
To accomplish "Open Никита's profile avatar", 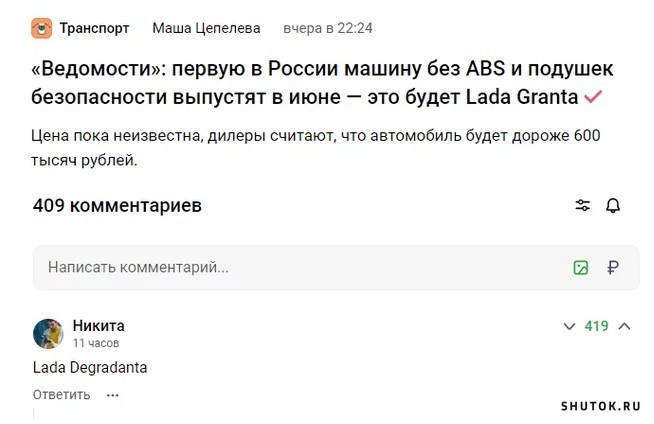I will [x=48, y=334].
